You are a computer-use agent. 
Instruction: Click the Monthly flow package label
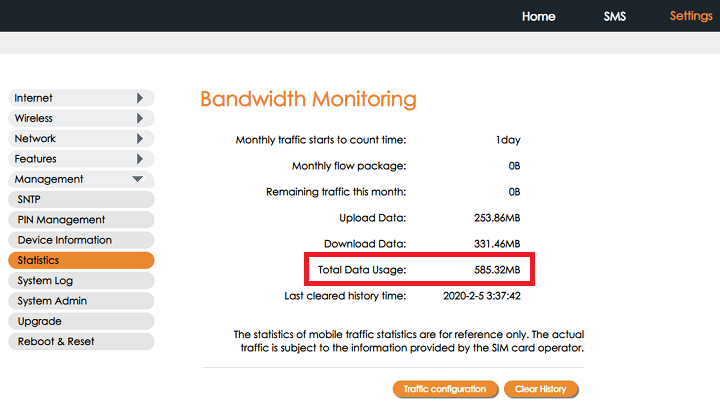(349, 166)
